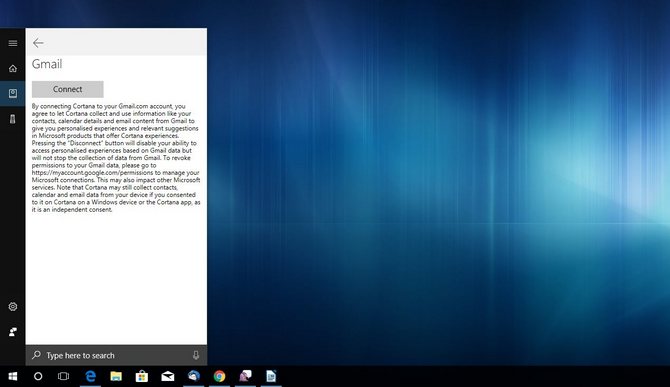The image size is (670, 387).
Task: Open the Feedback icon in sidebar
Action: click(x=13, y=332)
